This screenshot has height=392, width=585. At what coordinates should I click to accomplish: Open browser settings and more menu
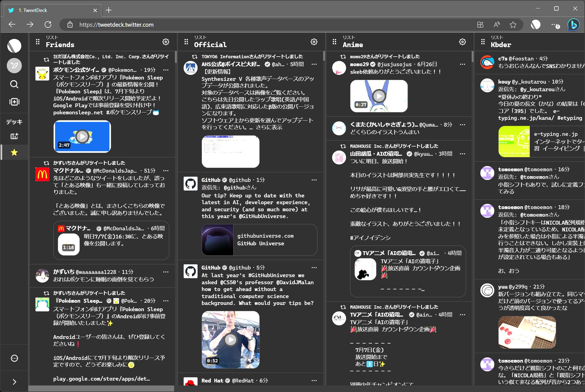coord(555,25)
